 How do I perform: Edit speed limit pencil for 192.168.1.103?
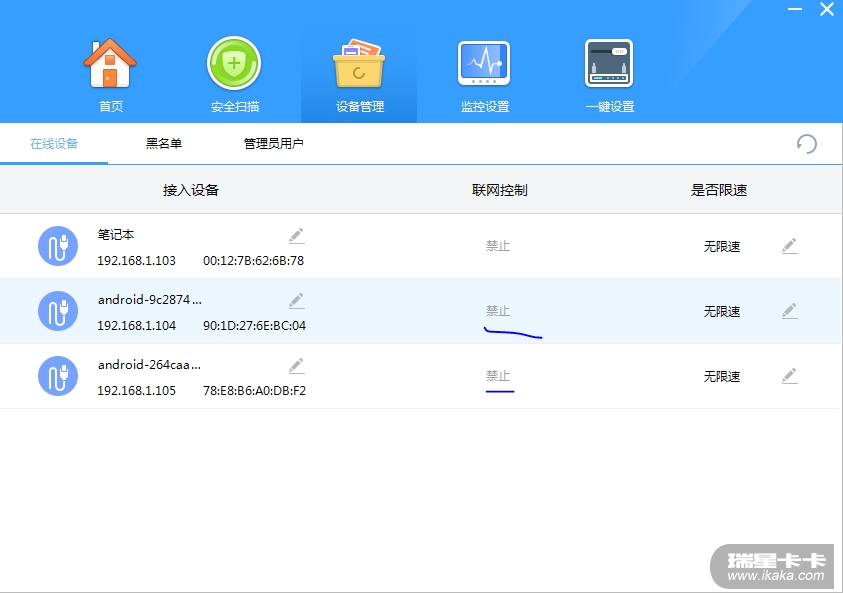[x=789, y=246]
